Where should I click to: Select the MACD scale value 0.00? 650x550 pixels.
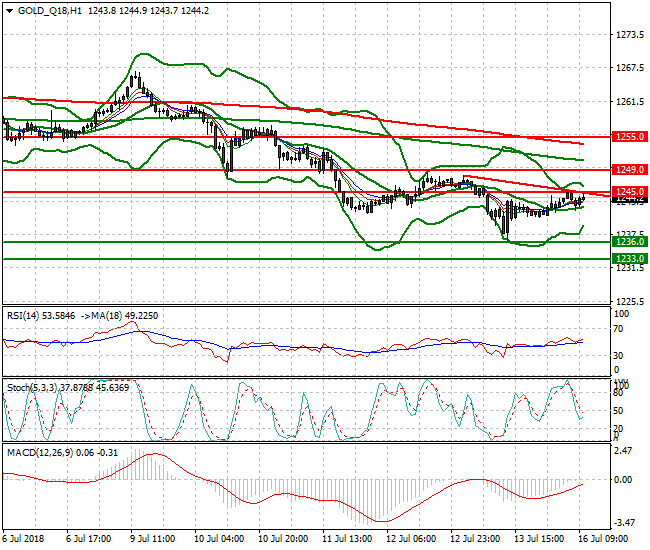[x=623, y=480]
